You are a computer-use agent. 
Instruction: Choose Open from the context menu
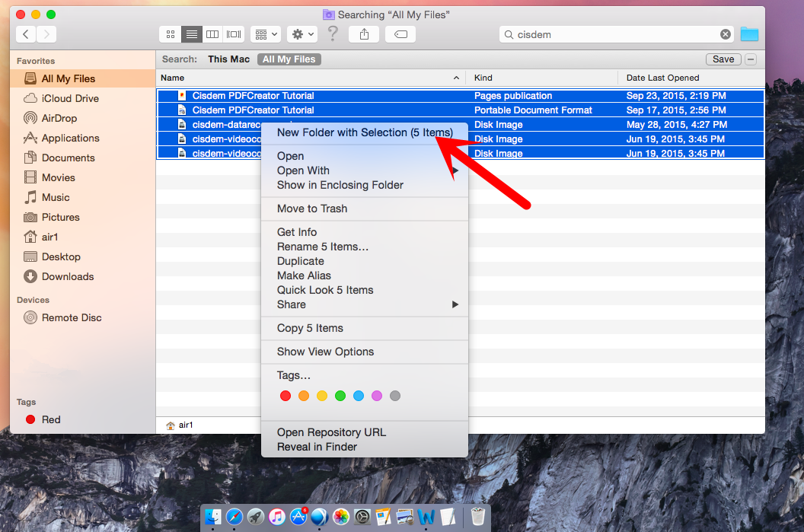[365, 156]
